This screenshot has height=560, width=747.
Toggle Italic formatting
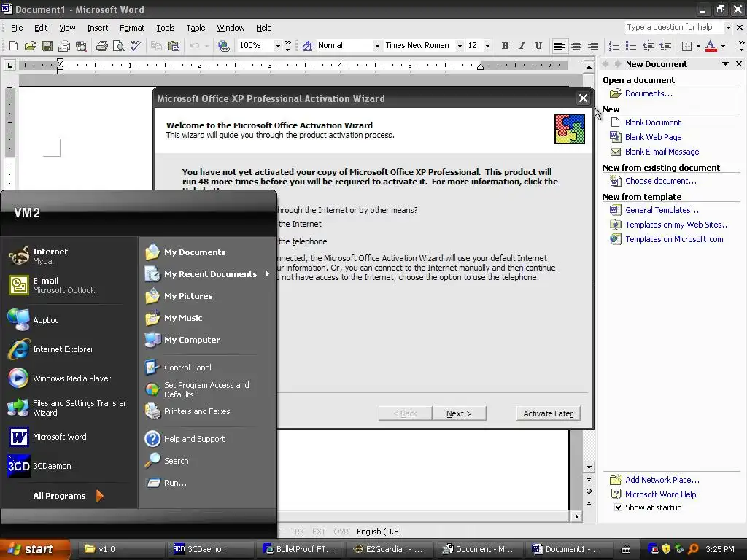click(522, 46)
